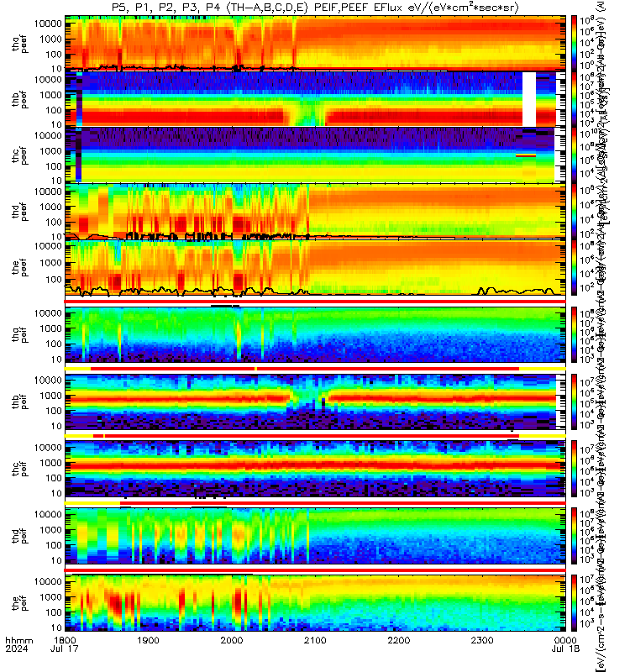630x672 pixels.
Task: Click the 'thc peef' y-axis label
Action: coord(19,155)
